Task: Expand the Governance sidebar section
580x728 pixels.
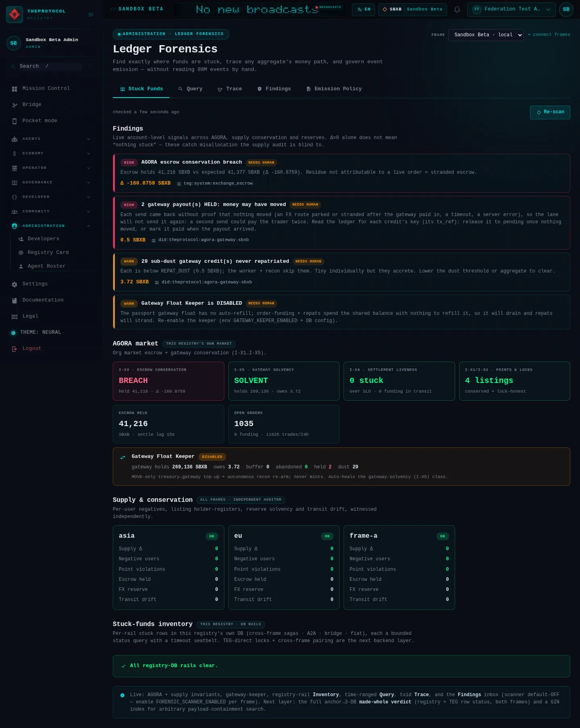Action: click(51, 183)
